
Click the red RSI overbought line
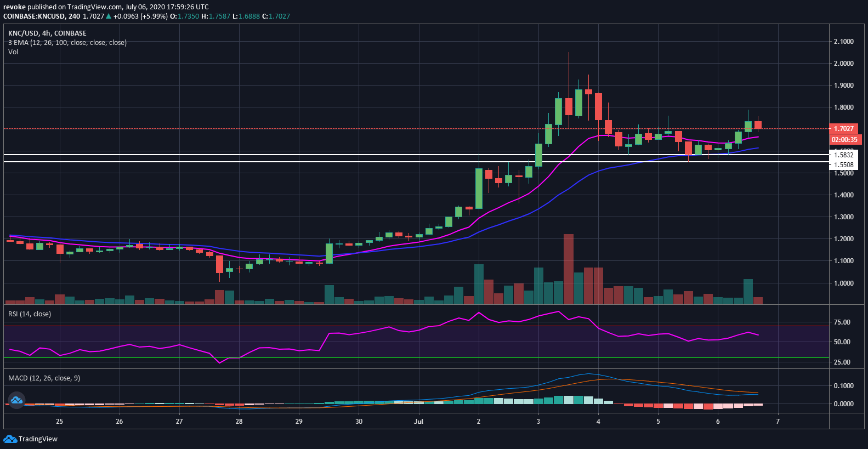coord(416,326)
